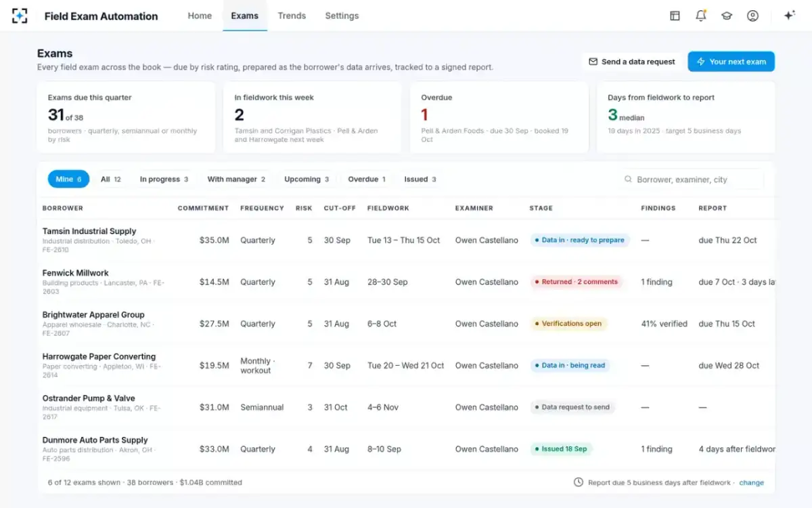Screen dimensions: 812x508
Task: Click the due Thu 22 Oct report cell
Action: pyautogui.click(x=728, y=240)
